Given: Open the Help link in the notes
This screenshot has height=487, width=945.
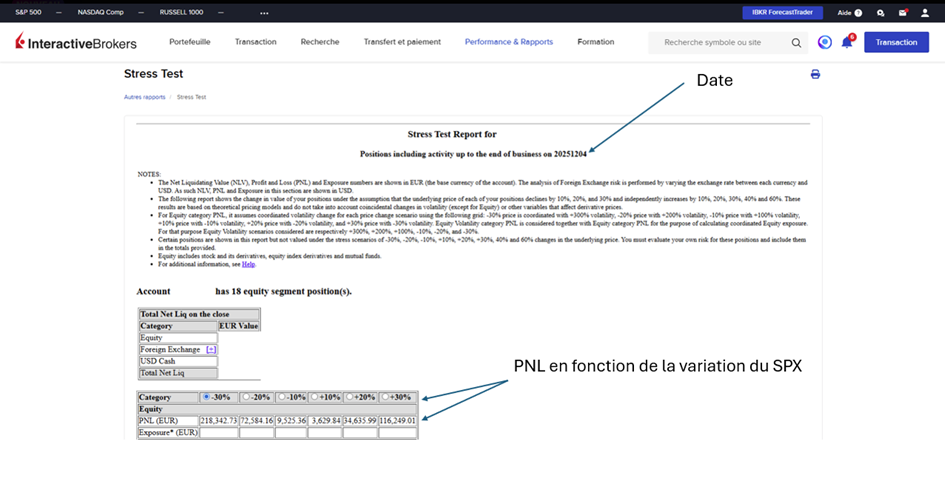Looking at the screenshot, I should point(248,264).
